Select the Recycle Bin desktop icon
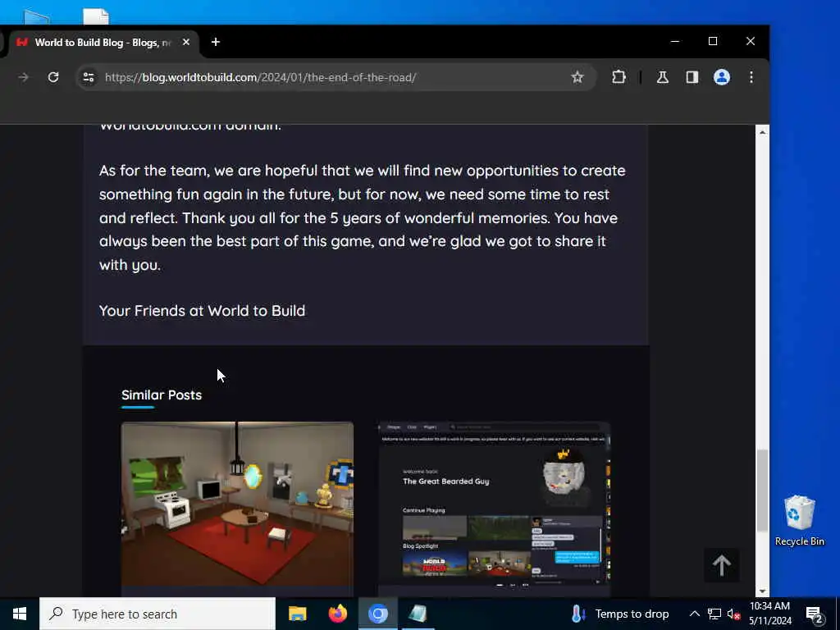The width and height of the screenshot is (840, 630). point(799,520)
